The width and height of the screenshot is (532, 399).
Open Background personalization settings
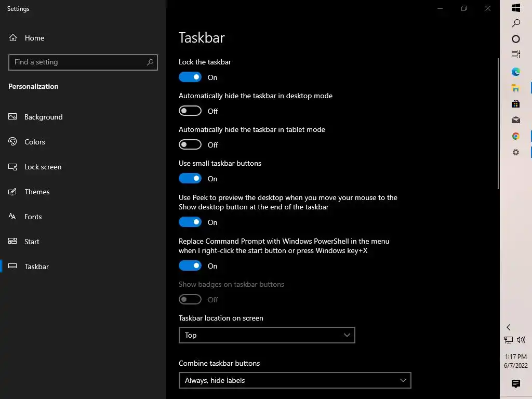point(43,117)
